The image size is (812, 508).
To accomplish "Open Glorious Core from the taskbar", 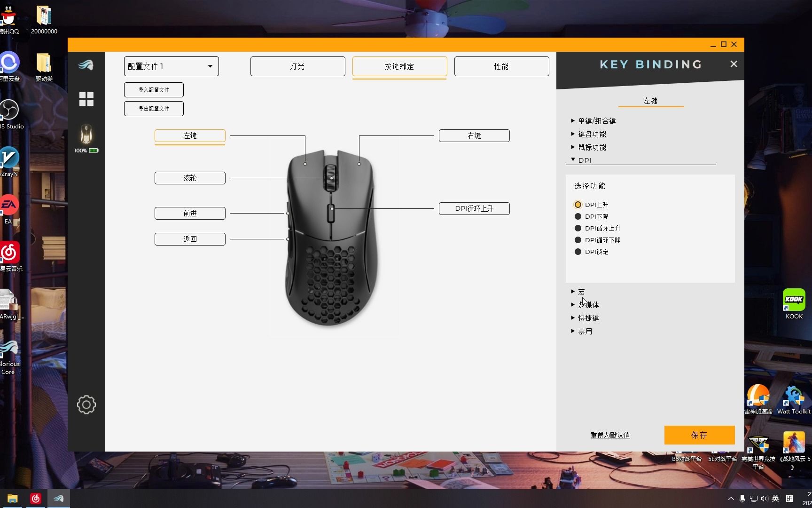I will point(59,498).
